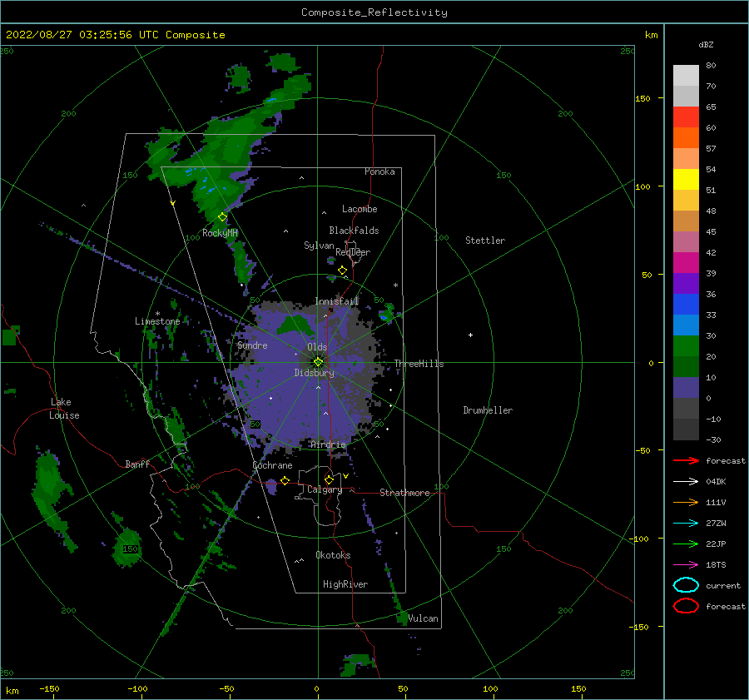749x700 pixels.
Task: Select the Drumheller map label
Action: pyautogui.click(x=488, y=410)
